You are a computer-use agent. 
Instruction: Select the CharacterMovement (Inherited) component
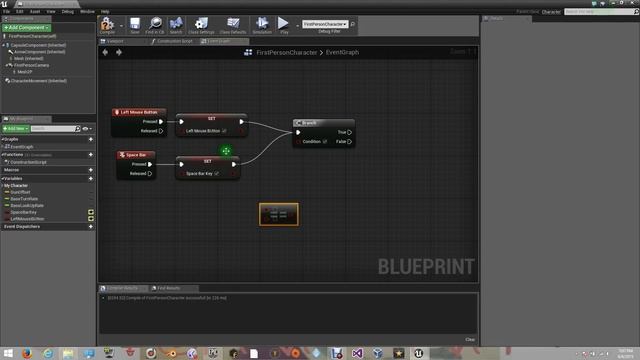coord(39,81)
